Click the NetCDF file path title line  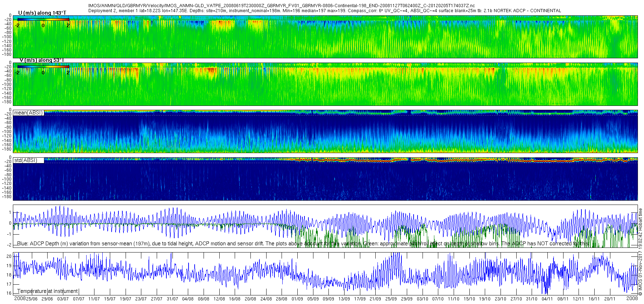pyautogui.click(x=282, y=6)
